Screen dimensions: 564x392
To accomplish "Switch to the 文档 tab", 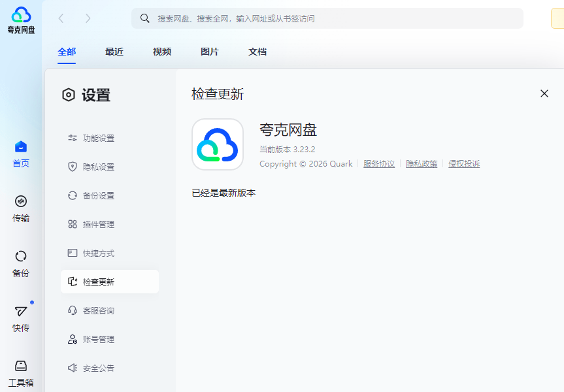I will (x=257, y=52).
